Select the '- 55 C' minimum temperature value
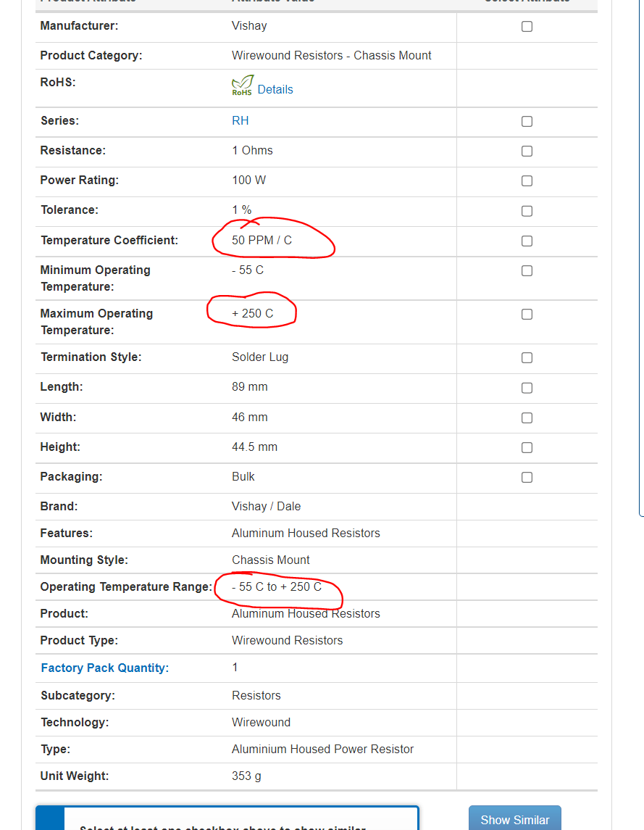This screenshot has height=830, width=644. tap(248, 270)
